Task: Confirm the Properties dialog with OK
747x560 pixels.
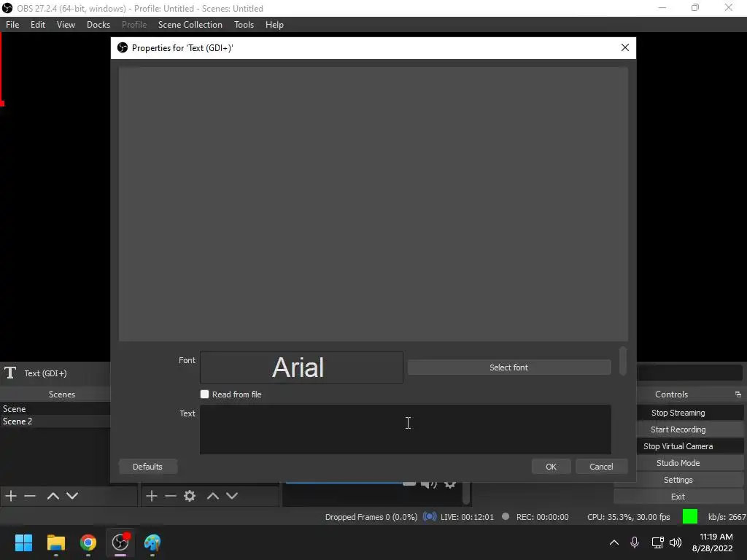Action: (551, 467)
